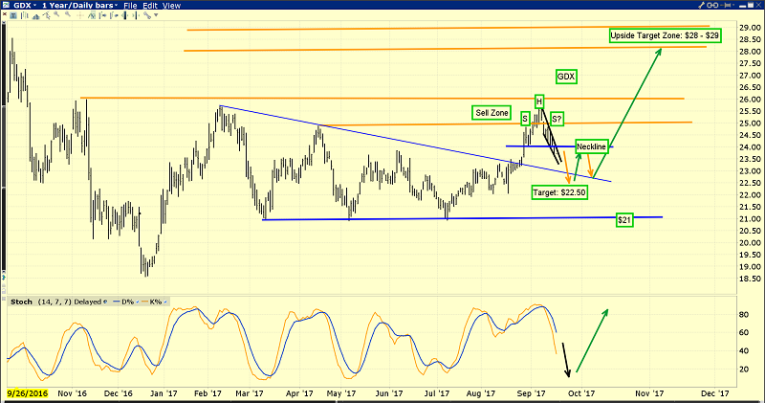Expand the 1 Year/Daily bars timeframe selector
Screen dimensions: 765x403
point(80,6)
